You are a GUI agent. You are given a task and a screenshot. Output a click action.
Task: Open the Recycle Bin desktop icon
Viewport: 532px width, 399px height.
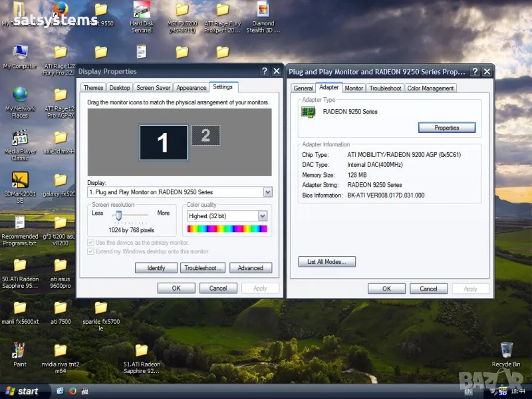click(x=506, y=350)
